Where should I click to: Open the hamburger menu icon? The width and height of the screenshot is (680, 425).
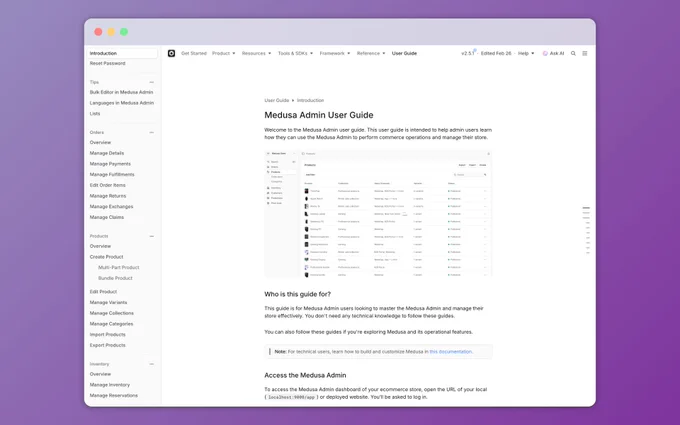[x=585, y=53]
